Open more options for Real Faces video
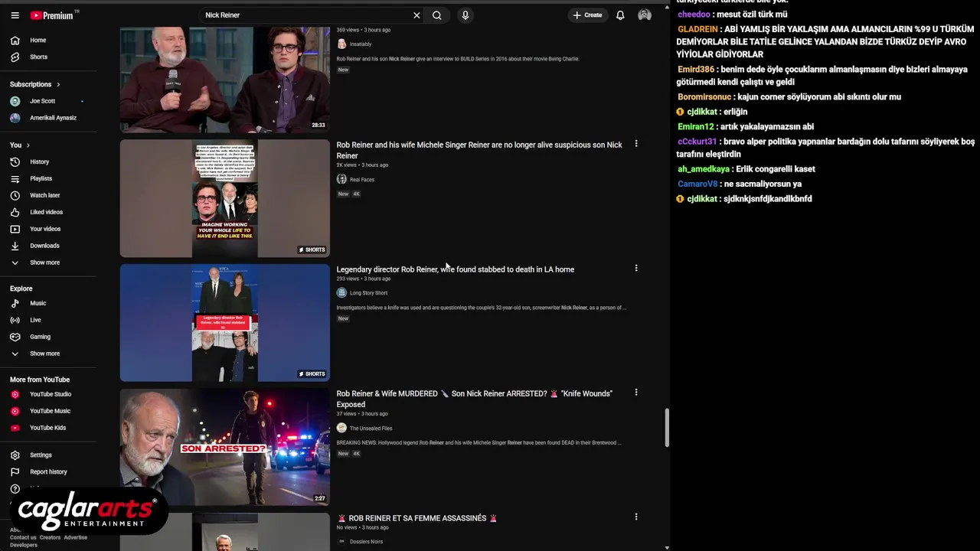 (x=635, y=144)
